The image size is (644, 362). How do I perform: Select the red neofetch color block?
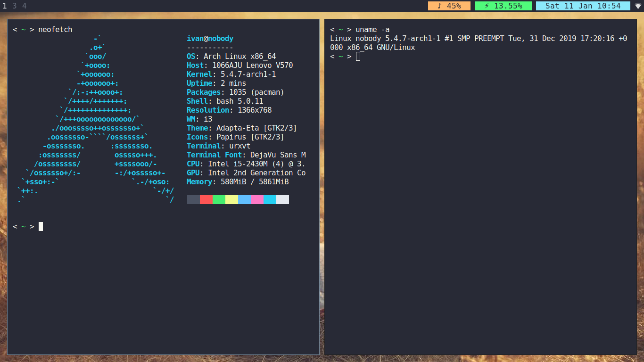tap(206, 200)
